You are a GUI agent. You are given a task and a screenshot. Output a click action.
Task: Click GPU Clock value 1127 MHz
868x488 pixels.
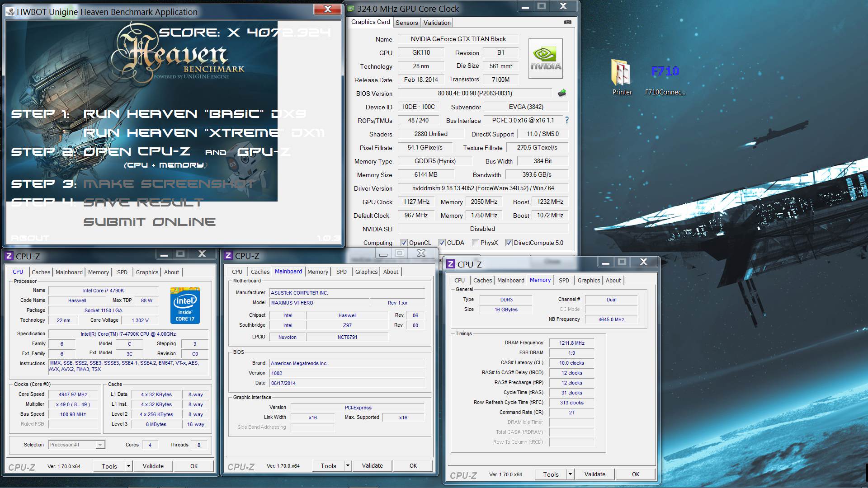[416, 202]
